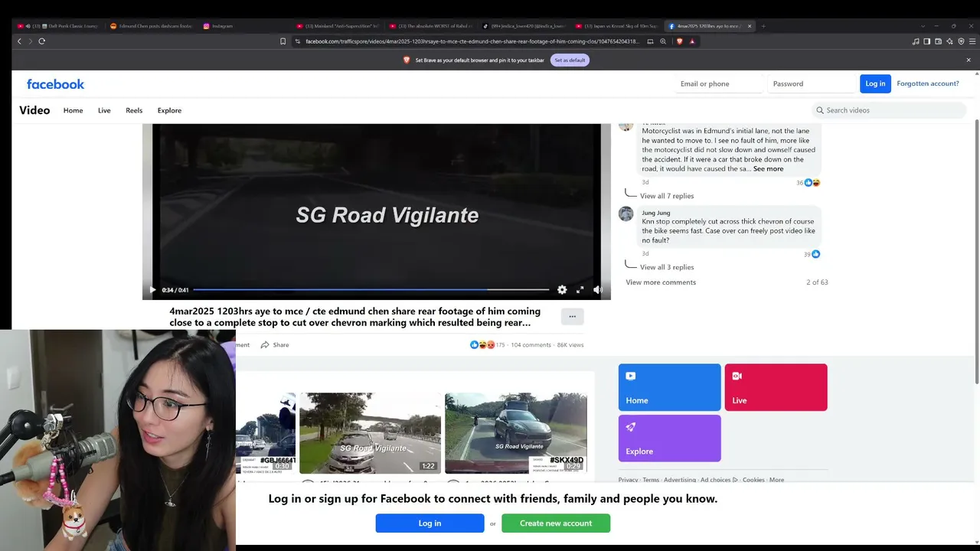Seek on the video progress bar
The height and width of the screenshot is (551, 980).
coord(371,290)
